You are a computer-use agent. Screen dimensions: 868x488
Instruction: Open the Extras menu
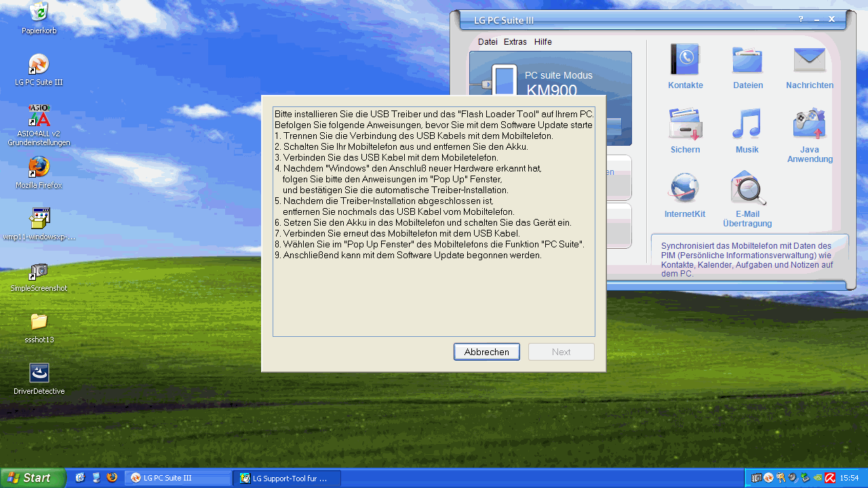point(515,42)
